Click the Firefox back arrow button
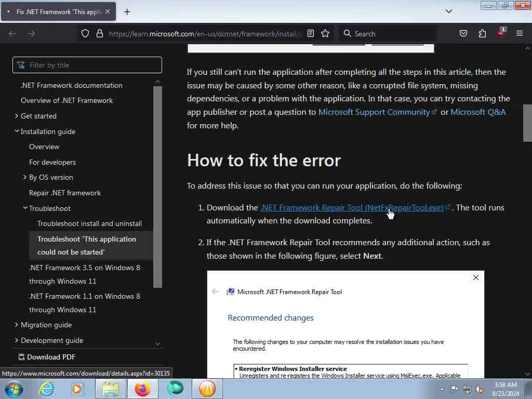Screen dimensions: 532x399 tap(12, 34)
